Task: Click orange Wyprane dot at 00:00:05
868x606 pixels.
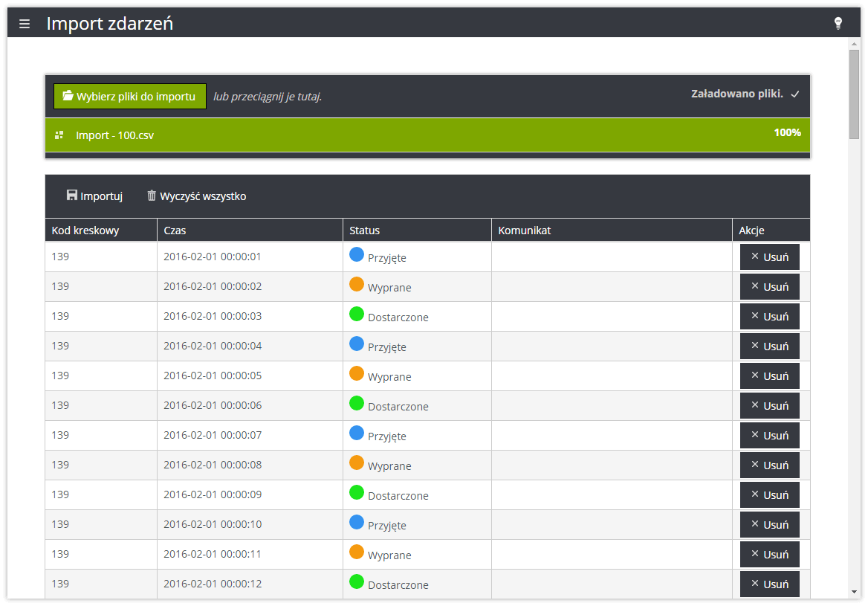Action: click(357, 373)
